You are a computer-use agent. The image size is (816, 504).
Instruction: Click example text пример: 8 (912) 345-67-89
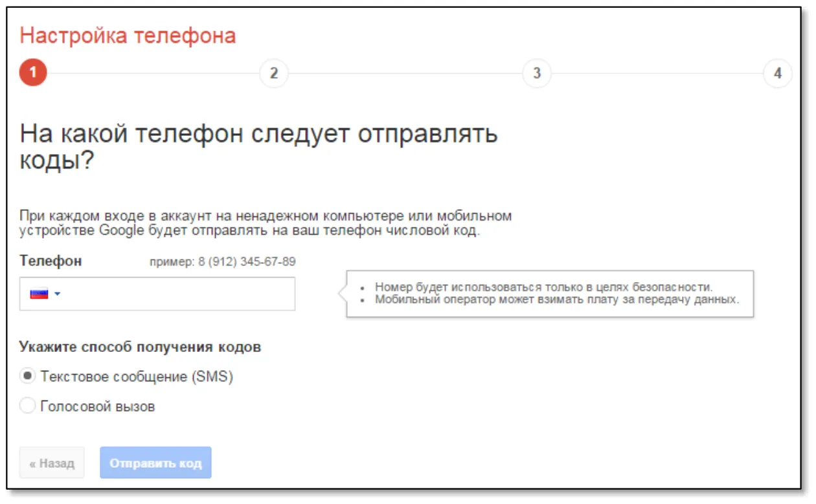(x=223, y=262)
